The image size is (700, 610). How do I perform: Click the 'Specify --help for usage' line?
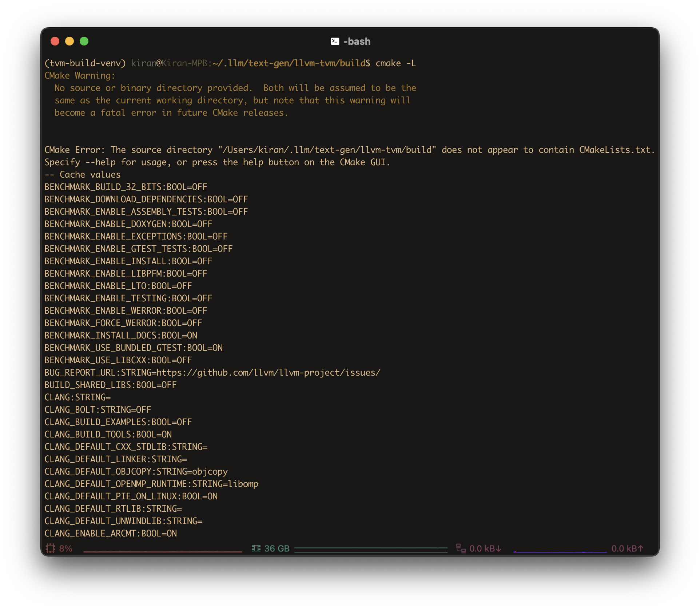tap(217, 162)
